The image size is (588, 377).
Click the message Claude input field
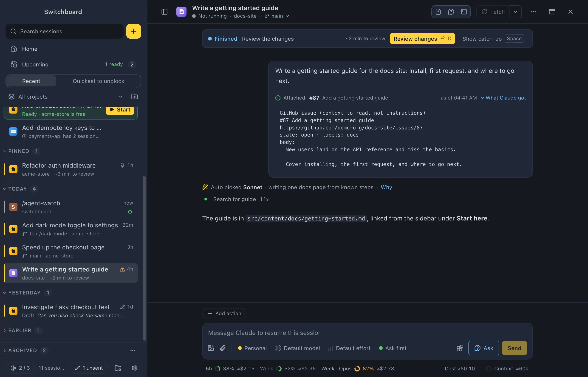coord(367,333)
